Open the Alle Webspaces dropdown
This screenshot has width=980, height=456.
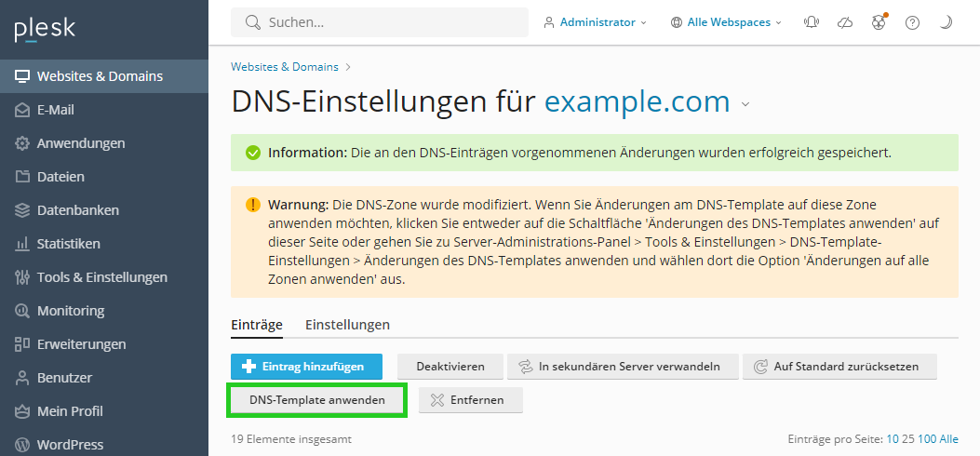coord(726,22)
